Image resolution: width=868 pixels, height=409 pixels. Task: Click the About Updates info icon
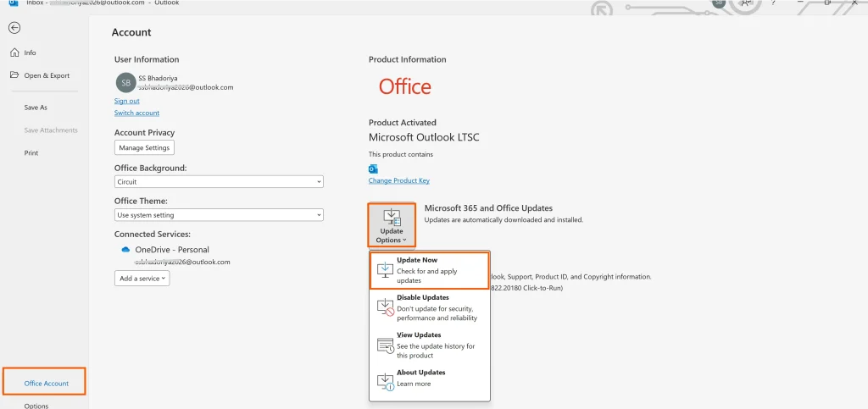[x=385, y=382]
